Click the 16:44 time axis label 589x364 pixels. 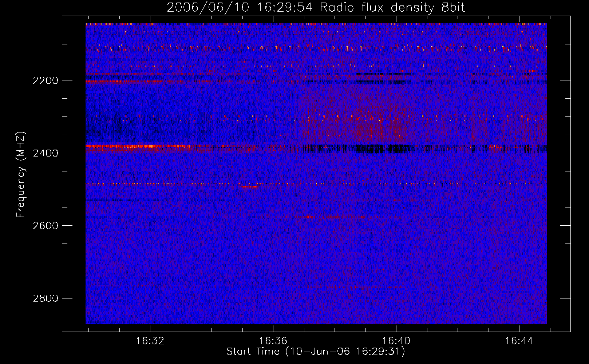click(x=519, y=341)
